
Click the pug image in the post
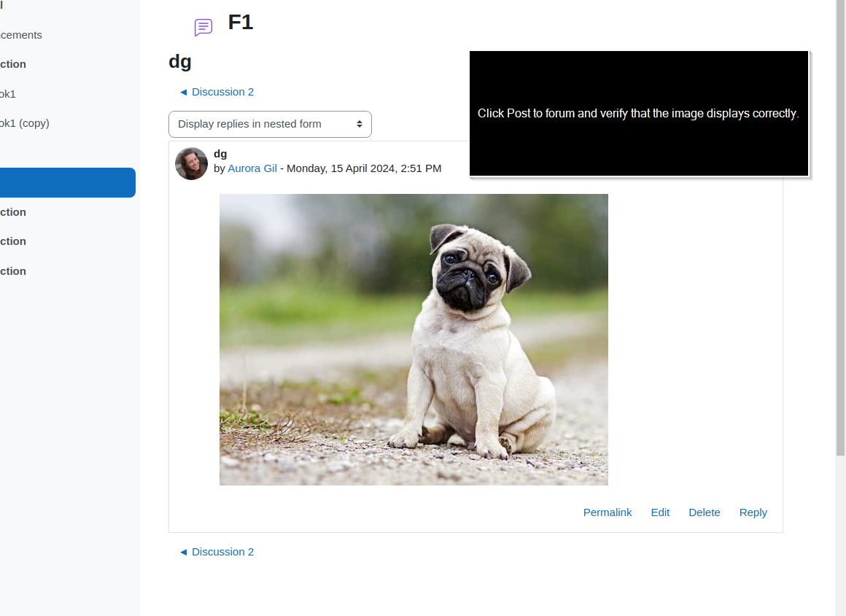coord(414,340)
